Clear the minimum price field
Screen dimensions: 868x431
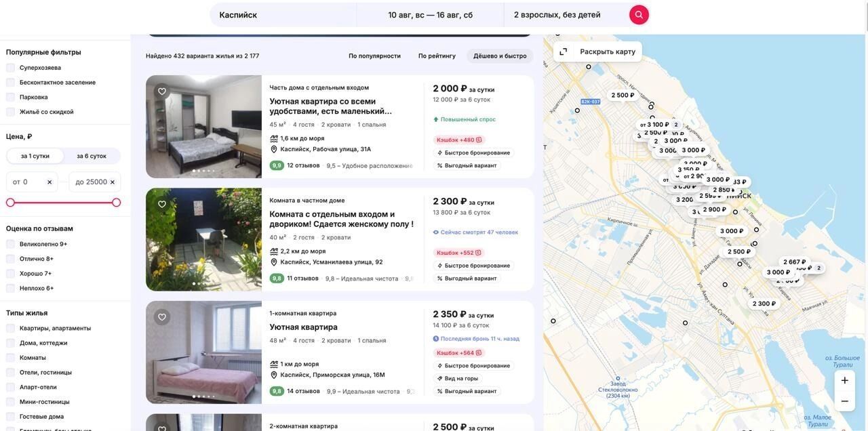coord(50,182)
